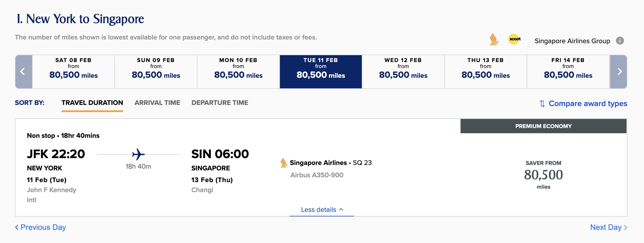The image size is (644, 243).
Task: Click the left chevron beside Previous Day
Action: [17, 227]
